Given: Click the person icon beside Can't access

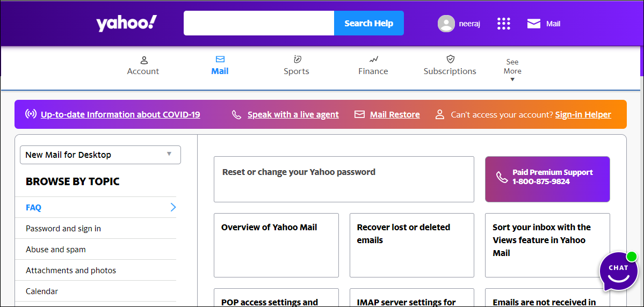Looking at the screenshot, I should point(440,114).
